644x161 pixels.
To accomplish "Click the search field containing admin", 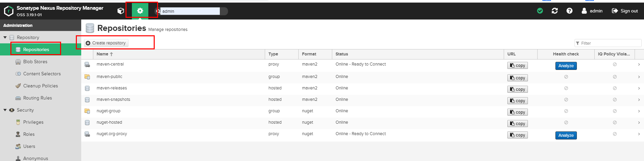I will click(190, 11).
